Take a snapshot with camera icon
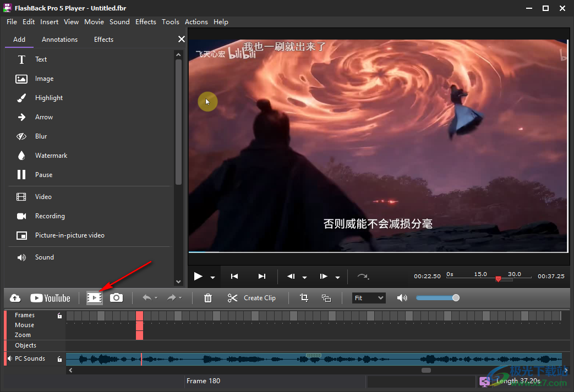This screenshot has width=574, height=392. coord(117,297)
